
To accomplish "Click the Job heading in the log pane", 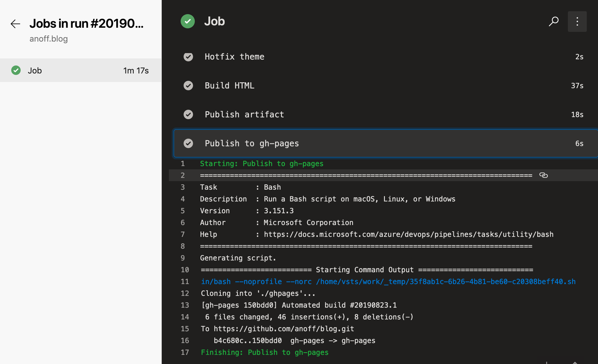I will (x=215, y=21).
